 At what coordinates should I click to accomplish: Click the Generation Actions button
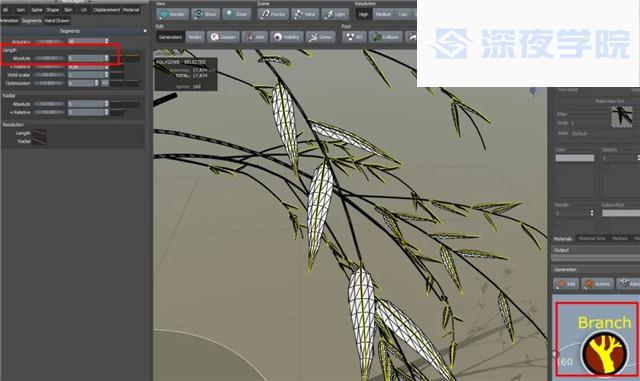pyautogui.click(x=598, y=284)
